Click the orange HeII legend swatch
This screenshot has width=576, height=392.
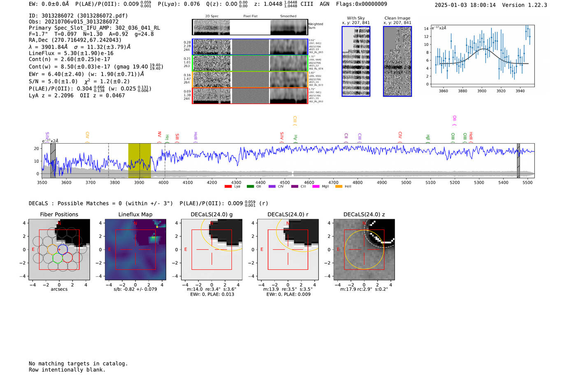point(339,187)
